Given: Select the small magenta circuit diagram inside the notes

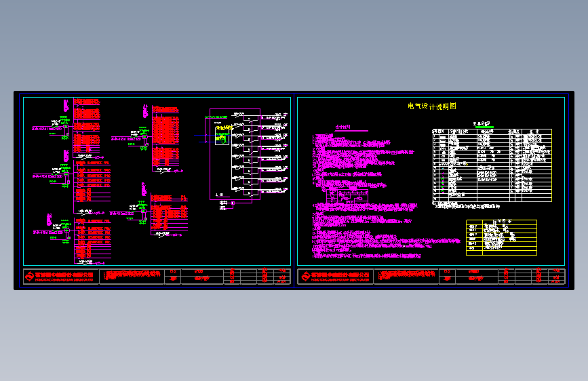Looking at the screenshot, I should tap(347, 197).
